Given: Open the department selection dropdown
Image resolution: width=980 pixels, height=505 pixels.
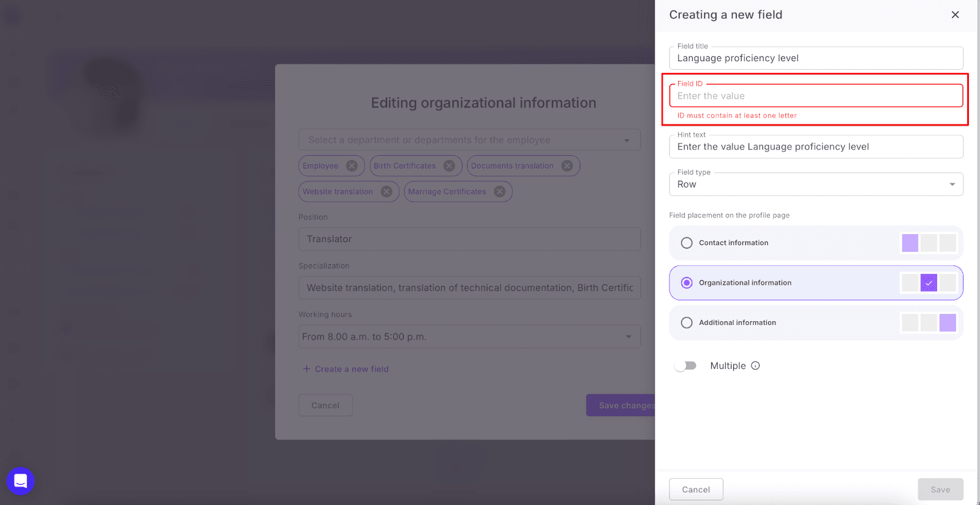Looking at the screenshot, I should click(x=627, y=140).
